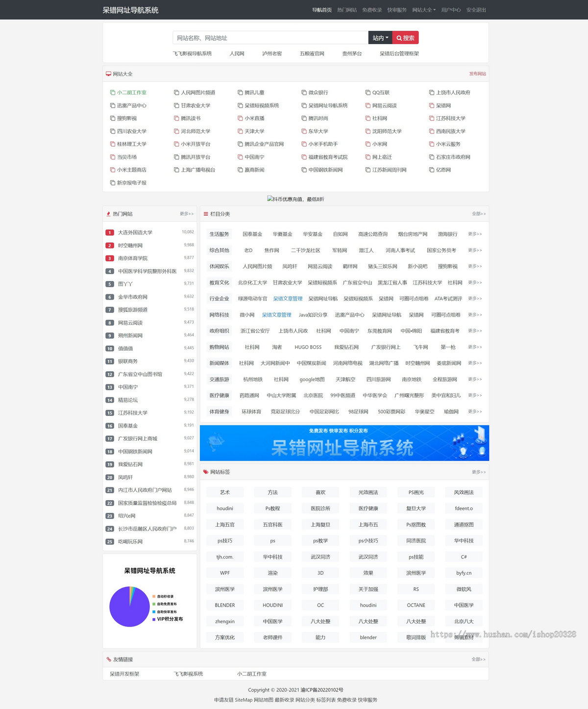
Task: Click the icon left of 小二胡工作室
Action: 113,93
